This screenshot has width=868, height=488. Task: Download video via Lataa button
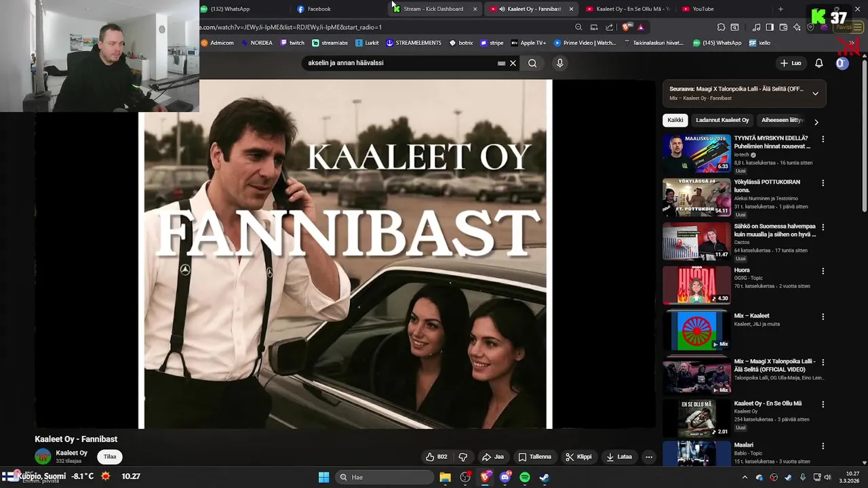coord(619,457)
